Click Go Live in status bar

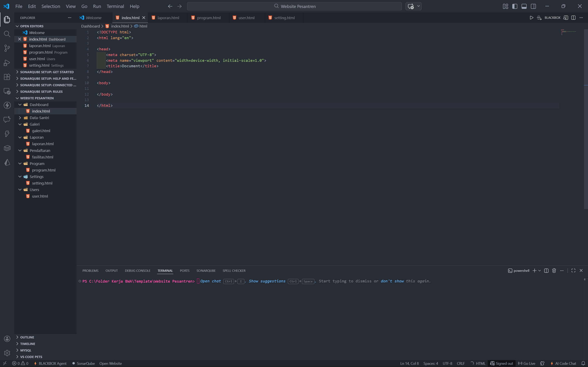tap(527, 363)
